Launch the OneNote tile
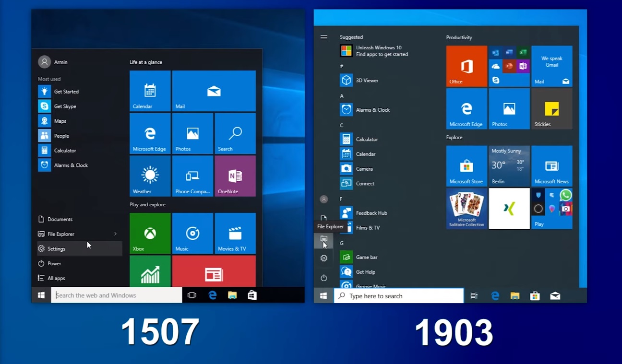The image size is (622, 364). tap(235, 176)
